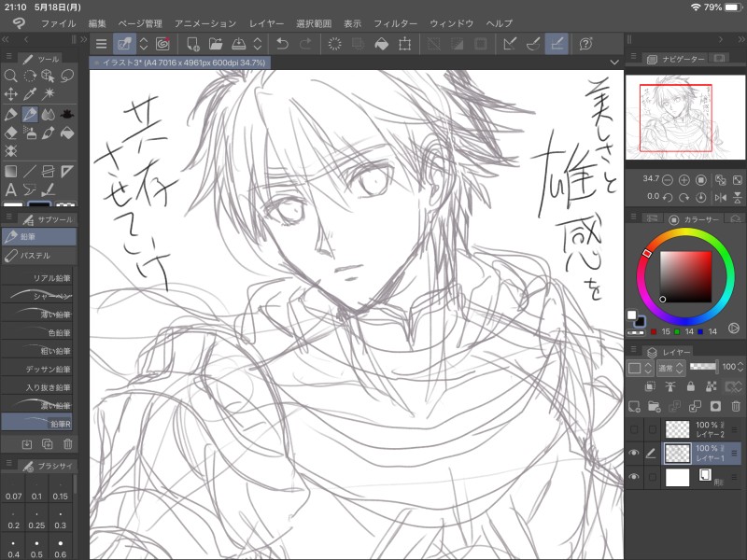Expand canvas tab list chevron at right
Viewport: 747px width, 560px height.
614,63
